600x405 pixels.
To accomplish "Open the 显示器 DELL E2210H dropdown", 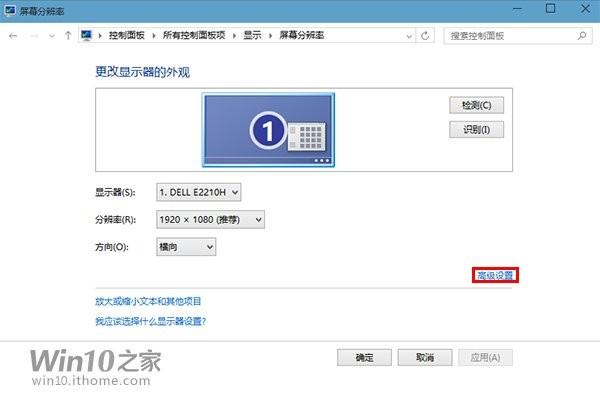I will [199, 192].
